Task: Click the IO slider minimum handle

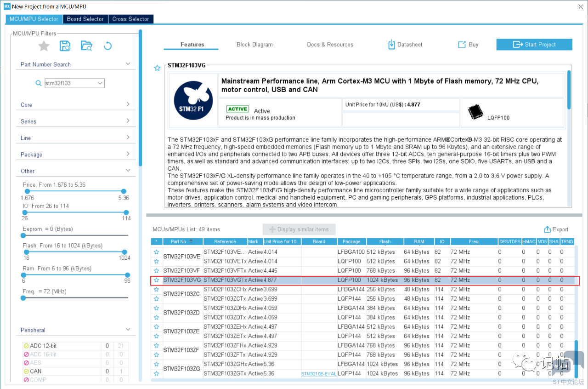Action: tap(24, 212)
